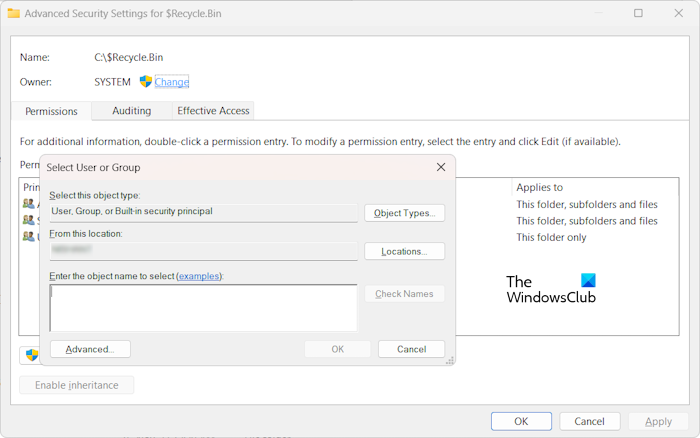Select the Permissions tab
The width and height of the screenshot is (700, 438).
tap(51, 111)
